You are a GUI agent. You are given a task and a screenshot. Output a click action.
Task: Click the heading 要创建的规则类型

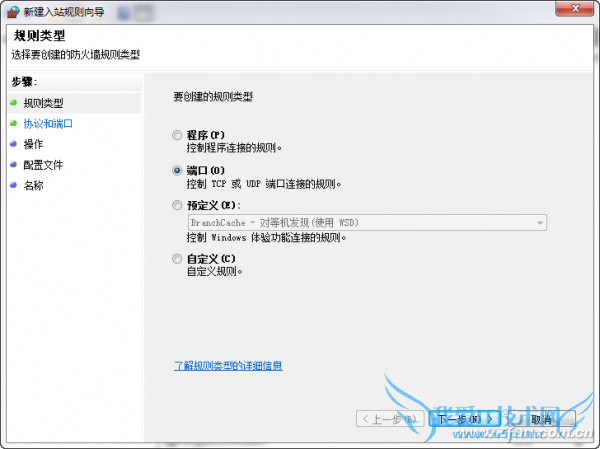(x=213, y=97)
